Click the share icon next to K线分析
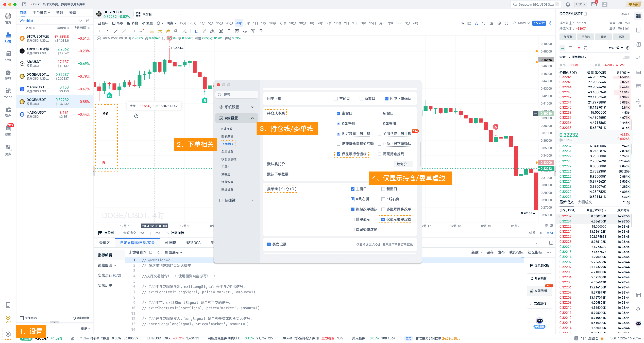 coord(550,23)
